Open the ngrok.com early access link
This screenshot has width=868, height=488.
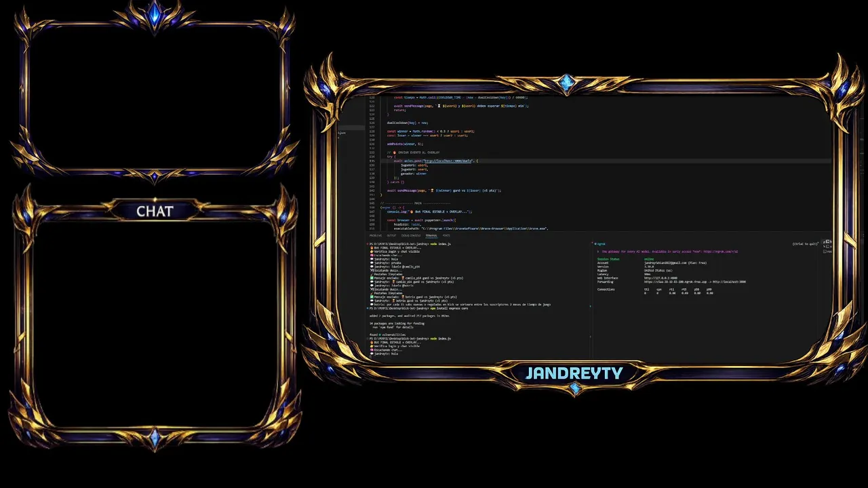click(x=720, y=251)
